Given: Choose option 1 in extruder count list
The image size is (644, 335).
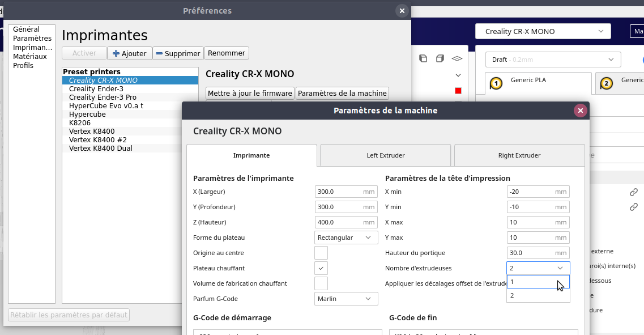Looking at the screenshot, I should coord(538,282).
